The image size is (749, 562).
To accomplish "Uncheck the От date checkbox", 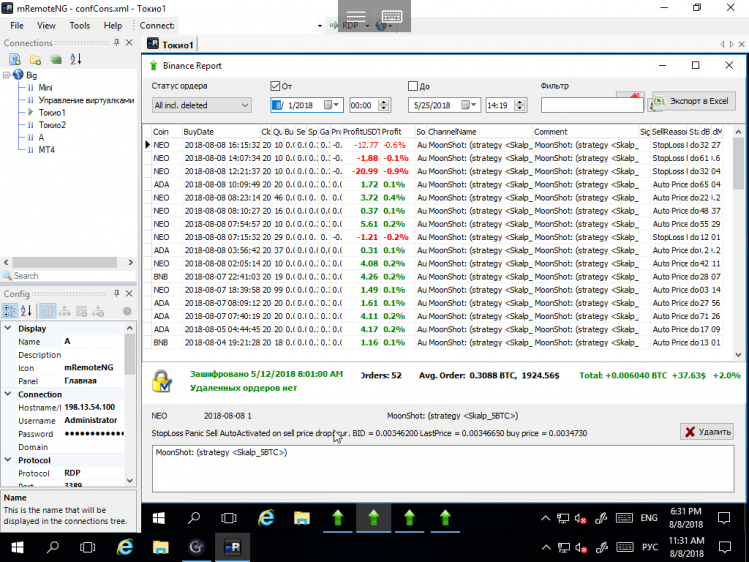I will 275,86.
